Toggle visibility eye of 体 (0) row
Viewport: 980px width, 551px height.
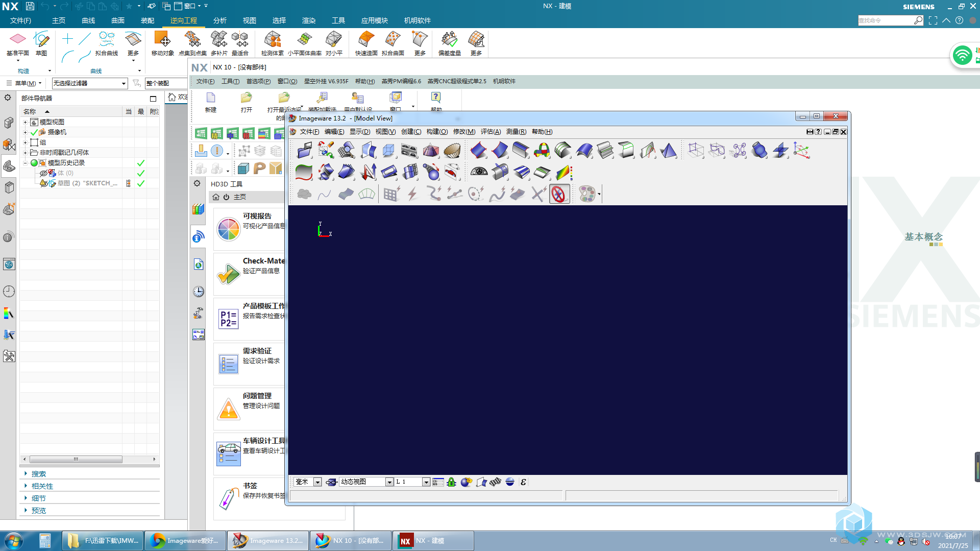click(43, 173)
